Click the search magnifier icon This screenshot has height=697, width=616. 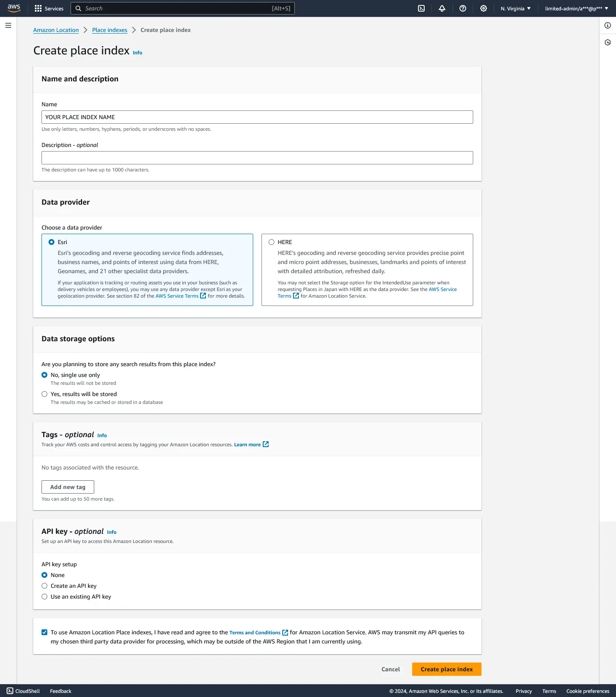point(78,8)
